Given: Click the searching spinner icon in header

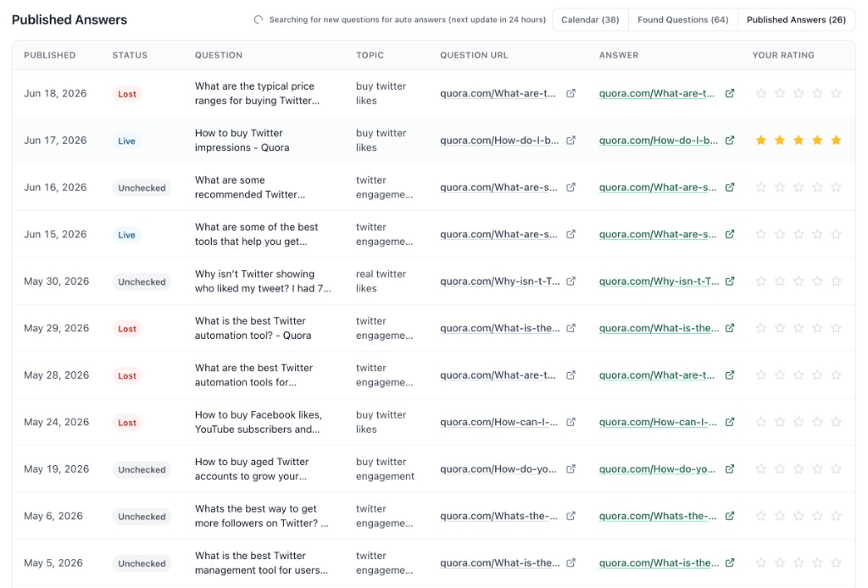Looking at the screenshot, I should [258, 20].
